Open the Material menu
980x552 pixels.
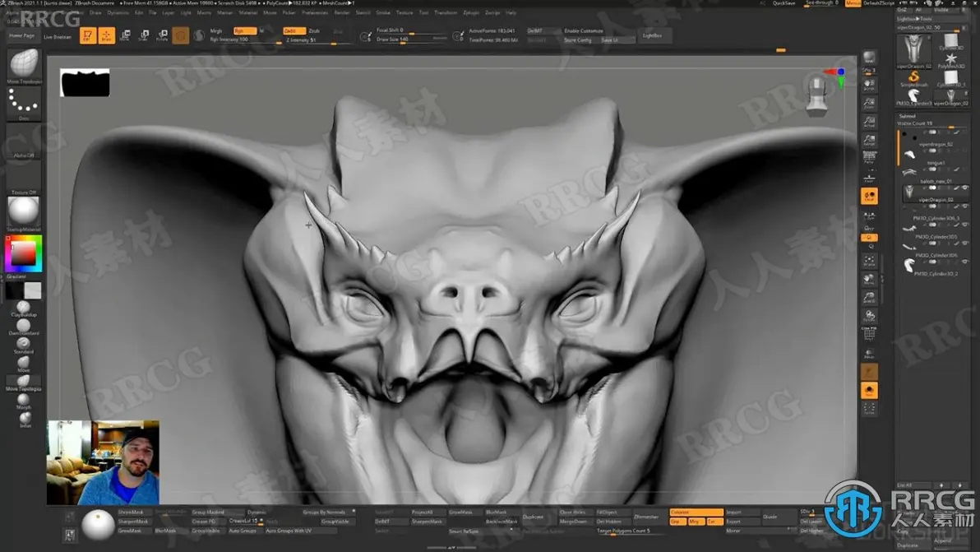coord(248,12)
